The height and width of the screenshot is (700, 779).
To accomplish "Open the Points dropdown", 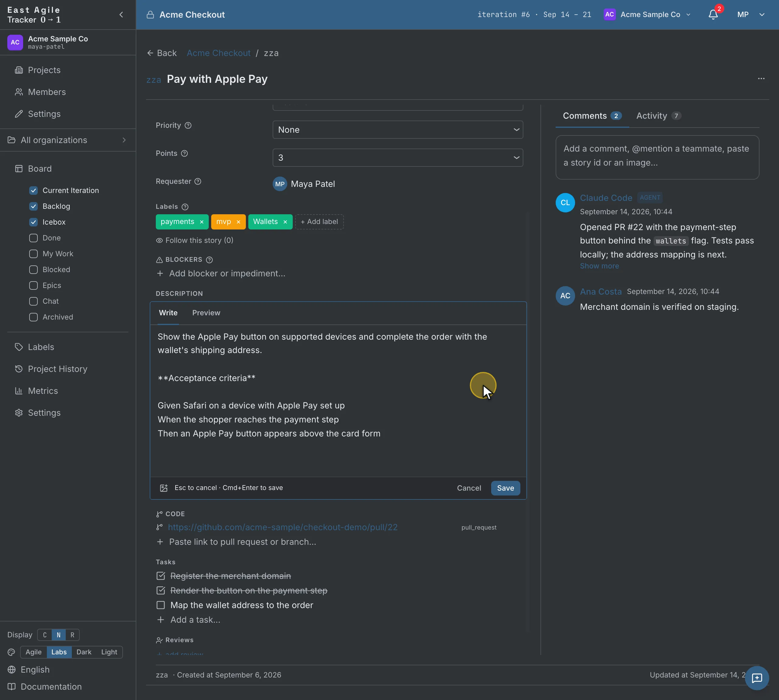I will click(398, 158).
